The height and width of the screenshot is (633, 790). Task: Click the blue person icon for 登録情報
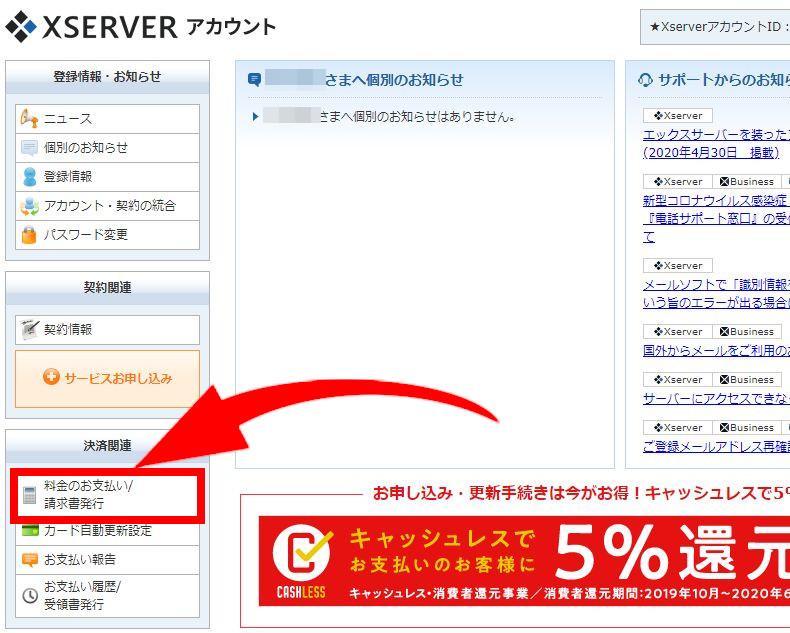[30, 177]
